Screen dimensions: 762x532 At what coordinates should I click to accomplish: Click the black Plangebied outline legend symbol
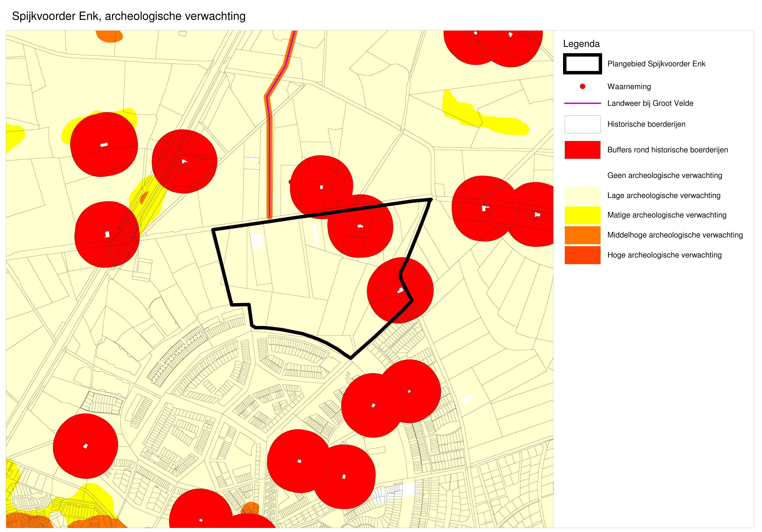point(582,64)
